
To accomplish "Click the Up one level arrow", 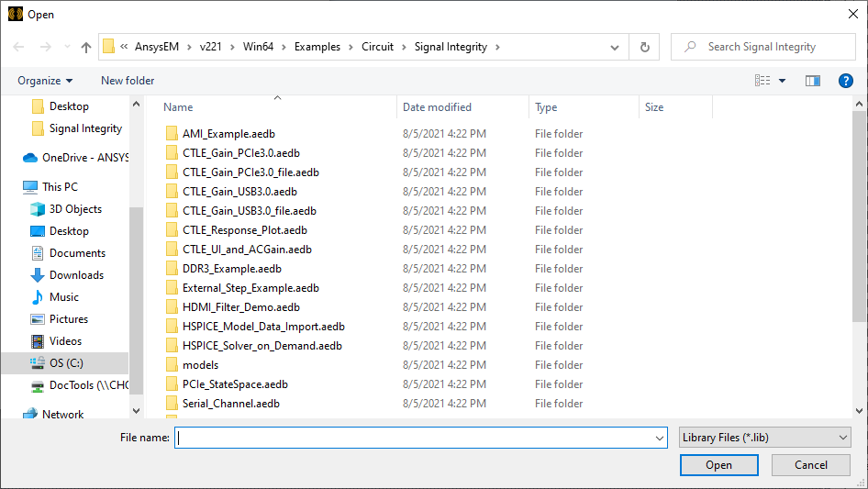I will [86, 47].
